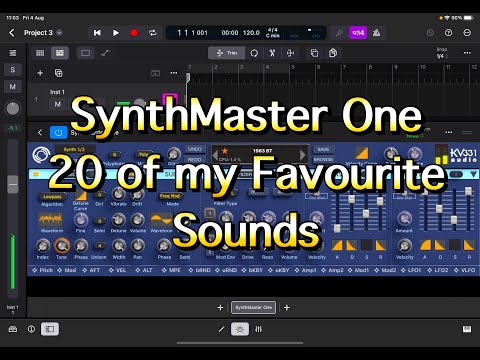Select the Split scissors tool

pyautogui.click(x=272, y=53)
